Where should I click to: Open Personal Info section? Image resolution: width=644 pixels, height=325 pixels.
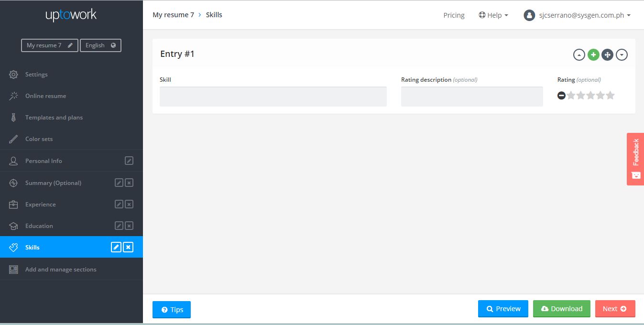point(71,161)
